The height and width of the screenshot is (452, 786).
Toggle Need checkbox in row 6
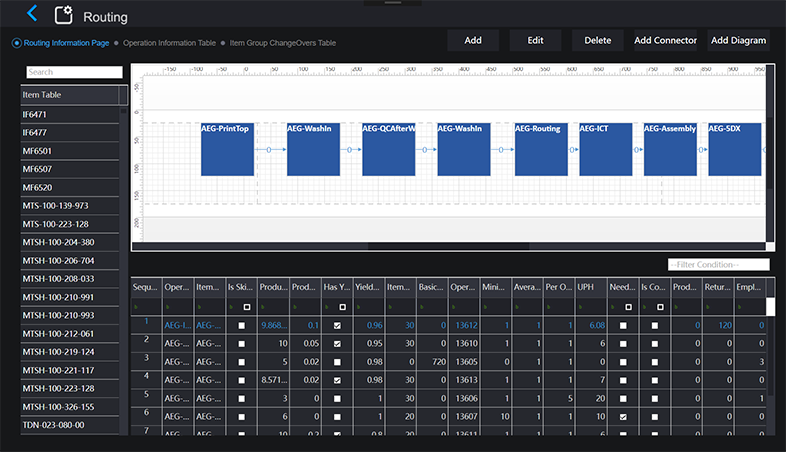(x=625, y=416)
